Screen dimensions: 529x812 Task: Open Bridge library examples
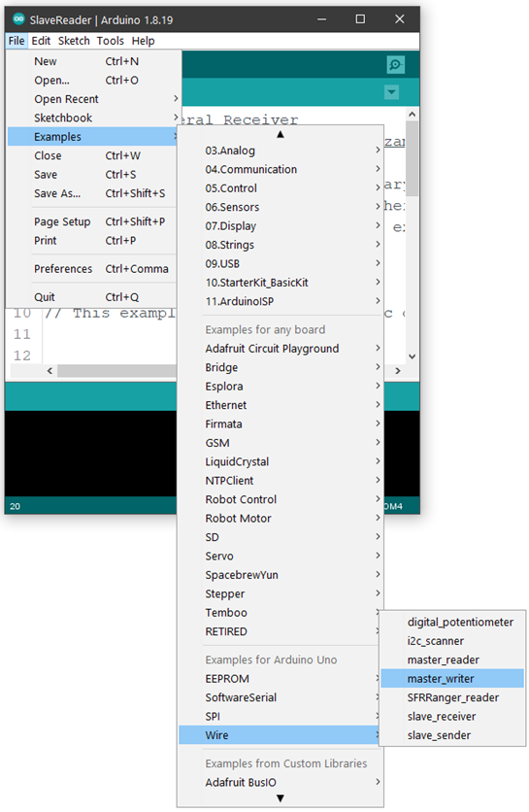280,368
